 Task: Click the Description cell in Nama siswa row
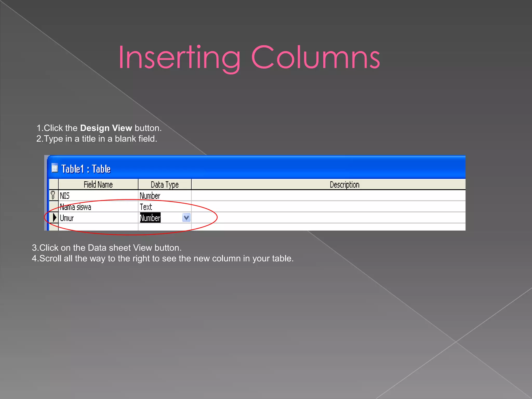click(x=329, y=207)
